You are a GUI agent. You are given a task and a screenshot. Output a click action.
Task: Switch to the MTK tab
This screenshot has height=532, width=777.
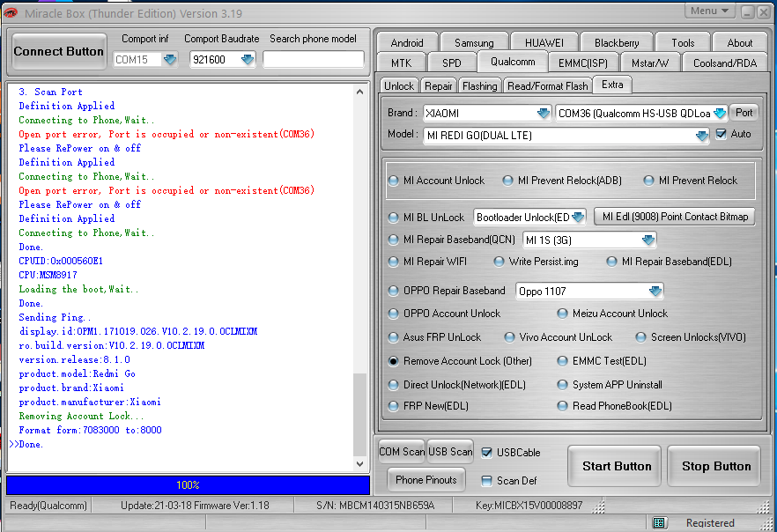[x=402, y=63]
